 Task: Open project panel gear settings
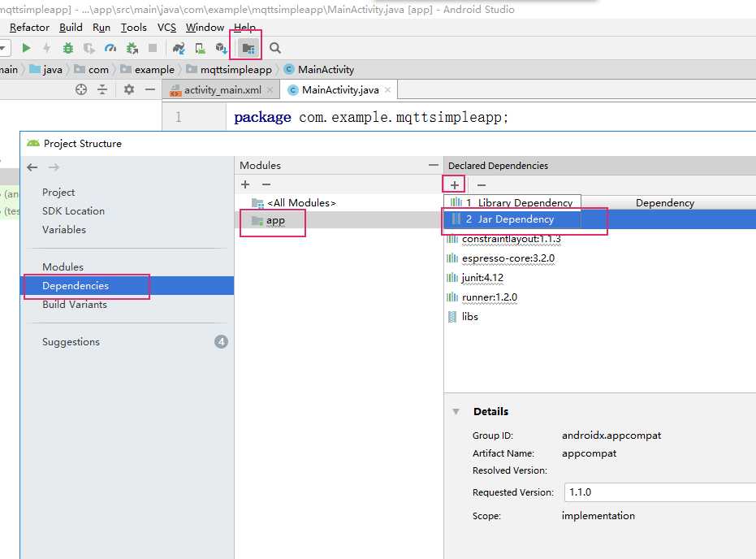pyautogui.click(x=129, y=89)
